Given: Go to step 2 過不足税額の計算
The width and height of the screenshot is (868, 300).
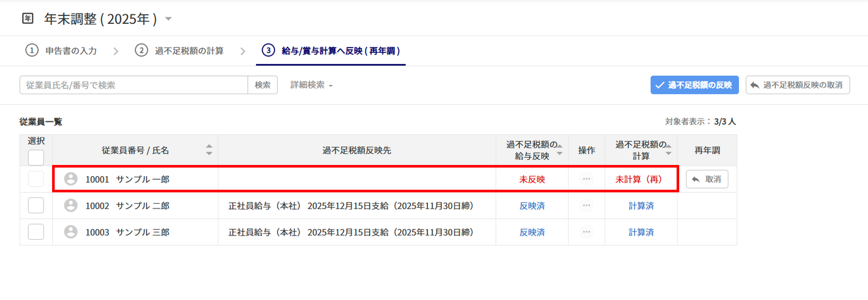Looking at the screenshot, I should [x=179, y=51].
